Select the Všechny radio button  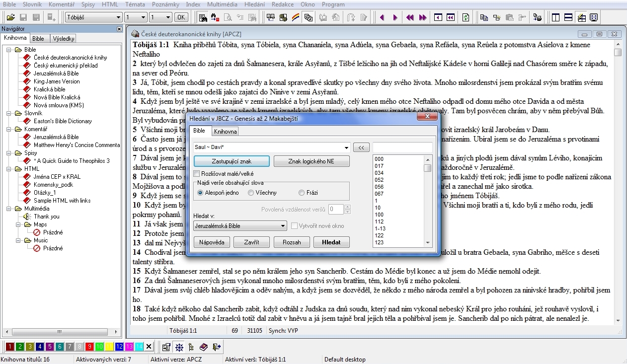coord(251,193)
